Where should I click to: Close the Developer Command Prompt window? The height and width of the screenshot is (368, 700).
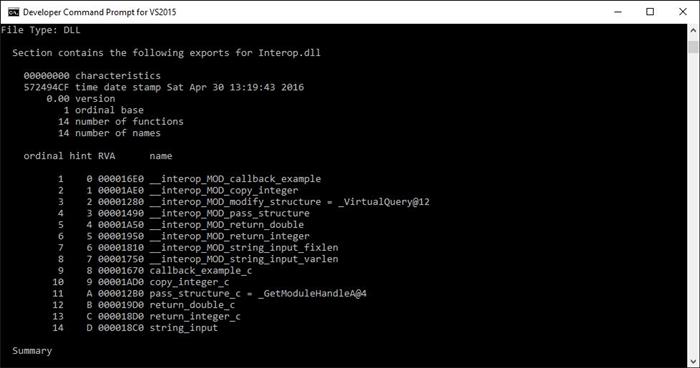[x=683, y=12]
